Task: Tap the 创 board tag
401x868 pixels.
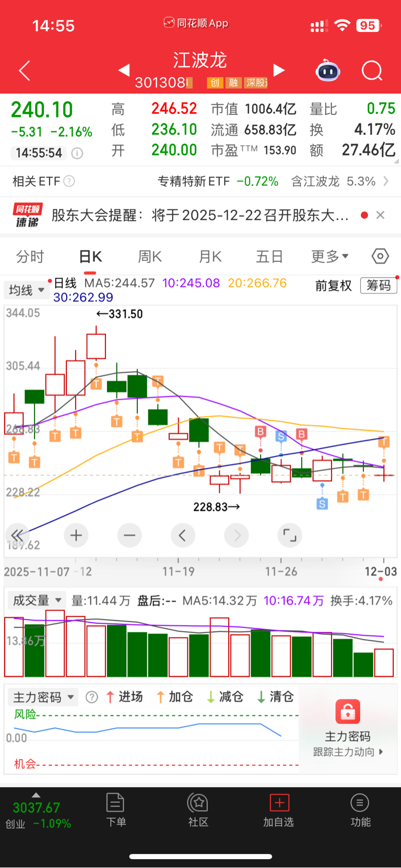Action: (x=215, y=82)
